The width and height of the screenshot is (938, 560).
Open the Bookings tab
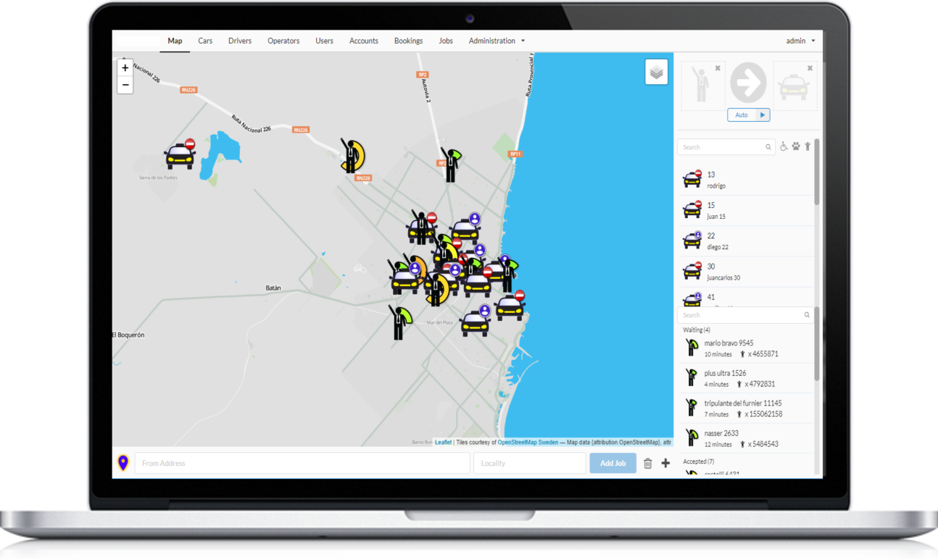[x=408, y=41]
